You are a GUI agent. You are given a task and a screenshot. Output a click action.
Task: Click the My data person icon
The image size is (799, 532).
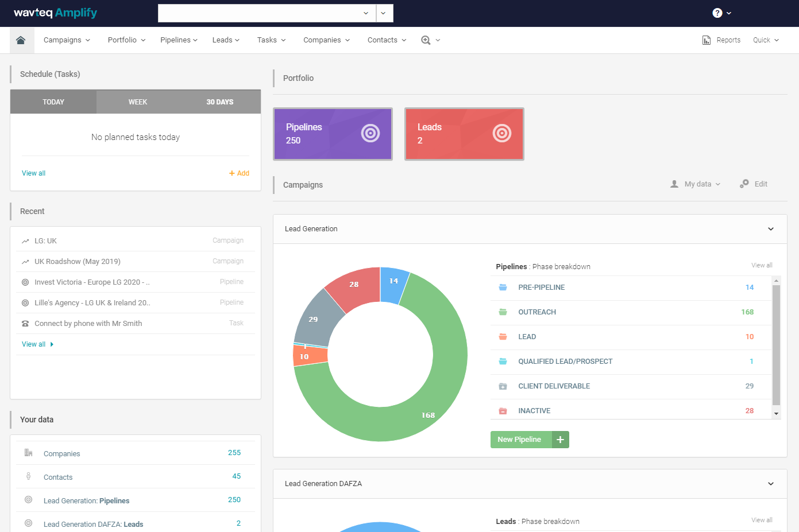pos(674,184)
